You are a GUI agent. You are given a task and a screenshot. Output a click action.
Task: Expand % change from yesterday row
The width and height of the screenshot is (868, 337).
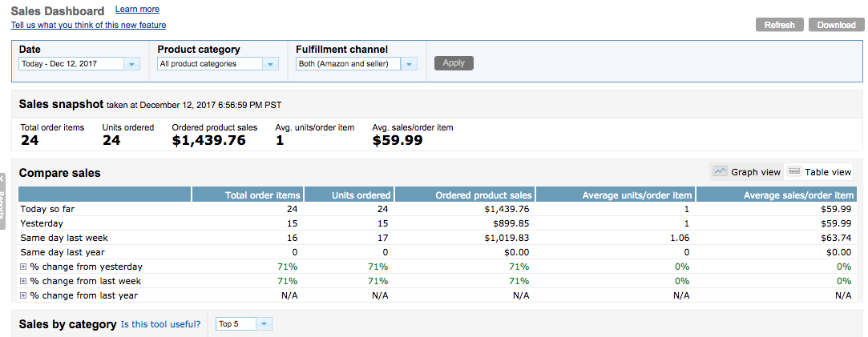coord(23,267)
